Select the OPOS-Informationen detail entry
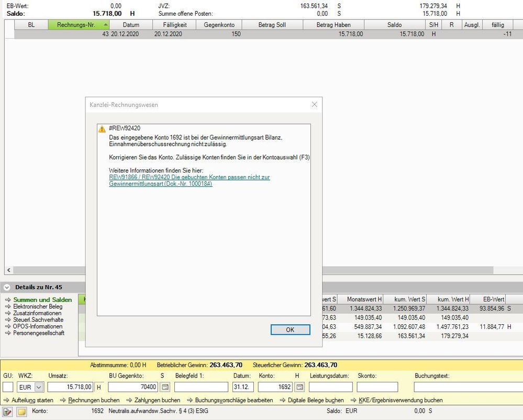523x420 pixels. point(37,326)
